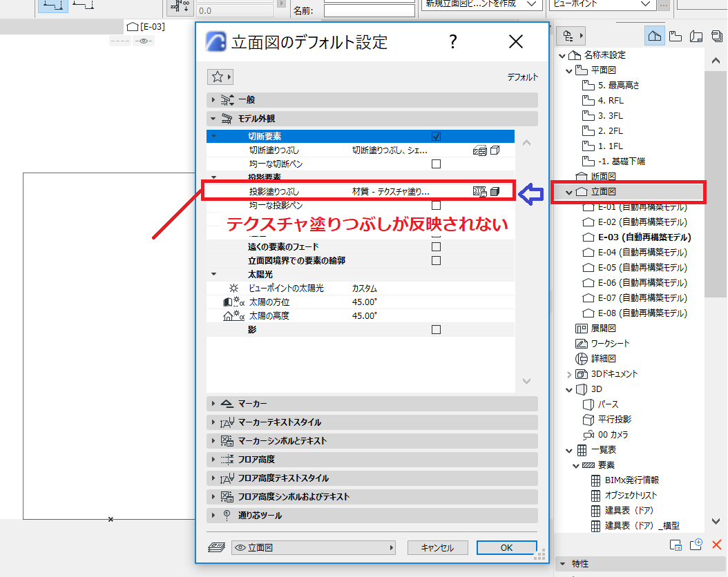Viewport: 728px width, 577px height.
Task: Click the shaded cube icon in 投影塗りつぶし row
Action: (x=495, y=192)
